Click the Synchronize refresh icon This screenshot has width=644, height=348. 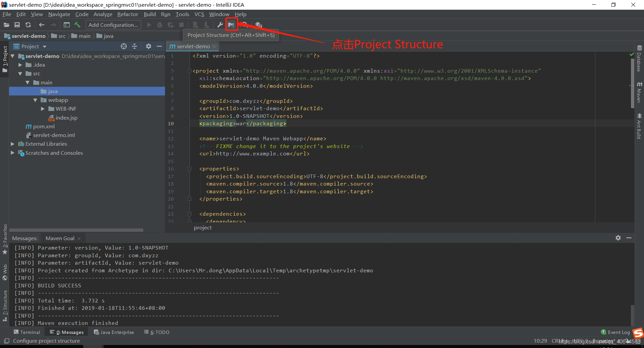(x=28, y=25)
